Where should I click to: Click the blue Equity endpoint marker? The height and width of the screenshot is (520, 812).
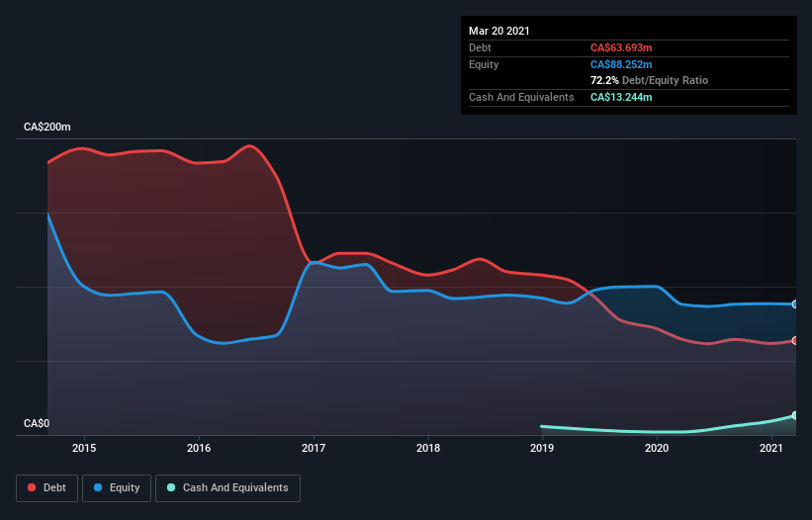point(795,304)
